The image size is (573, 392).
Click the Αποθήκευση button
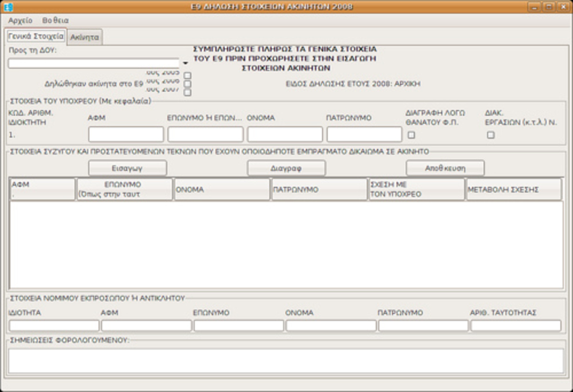(445, 168)
